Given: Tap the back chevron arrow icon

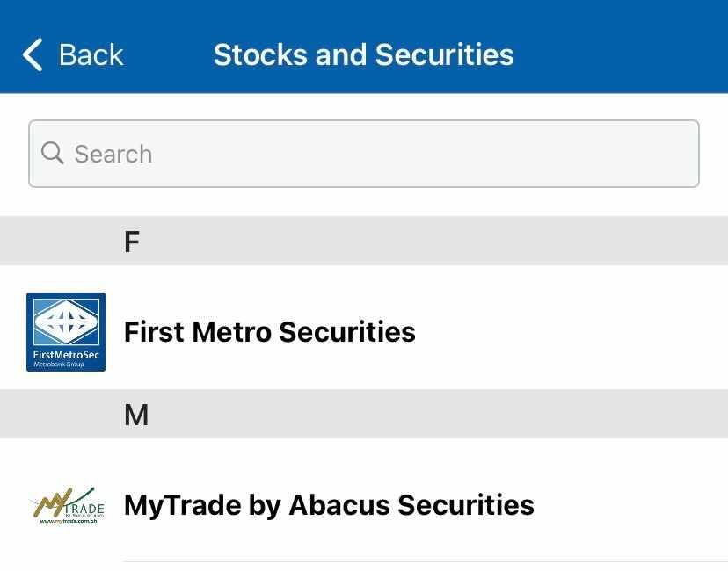Looking at the screenshot, I should click(33, 54).
